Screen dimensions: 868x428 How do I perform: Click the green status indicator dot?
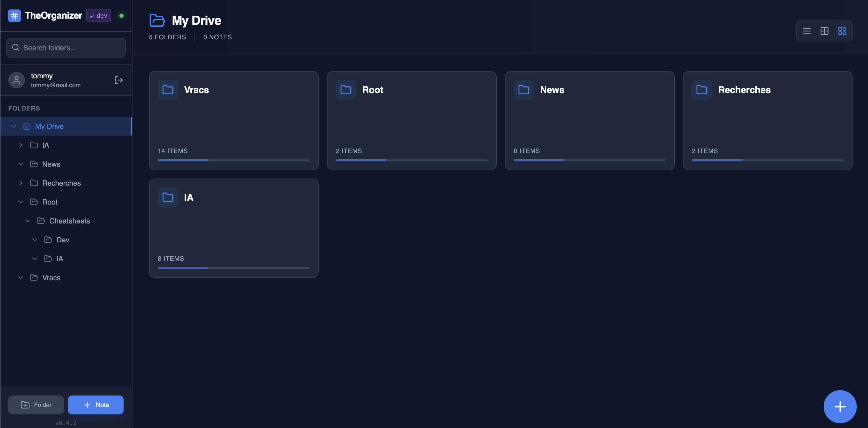tap(122, 15)
